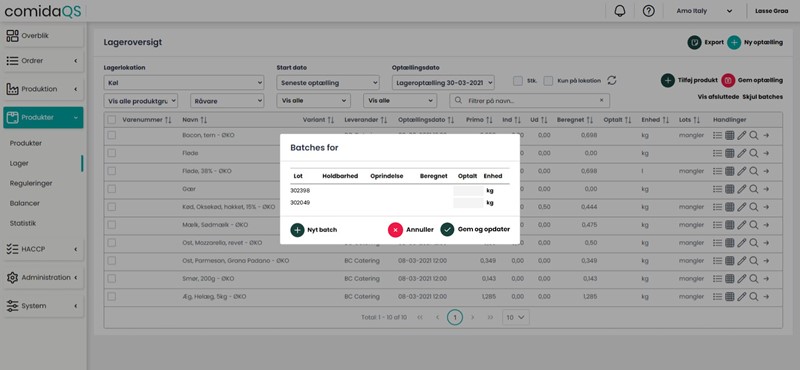The image size is (800, 370).
Task: Check the Bacon, tern row checkbox
Action: click(x=112, y=135)
